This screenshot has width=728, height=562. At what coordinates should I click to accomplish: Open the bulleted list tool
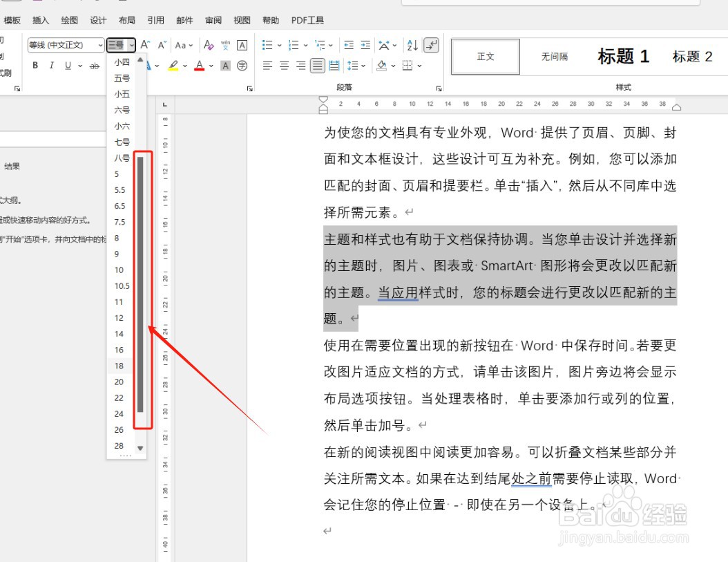[267, 44]
